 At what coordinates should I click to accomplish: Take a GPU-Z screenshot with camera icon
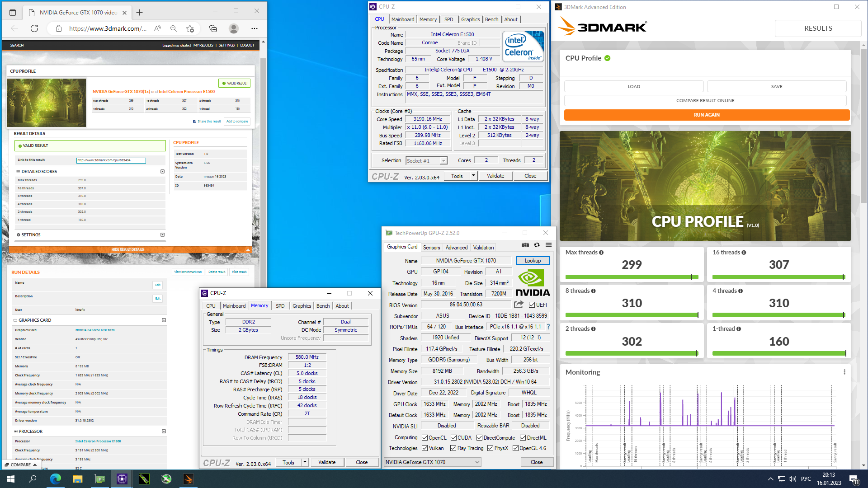pos(525,245)
